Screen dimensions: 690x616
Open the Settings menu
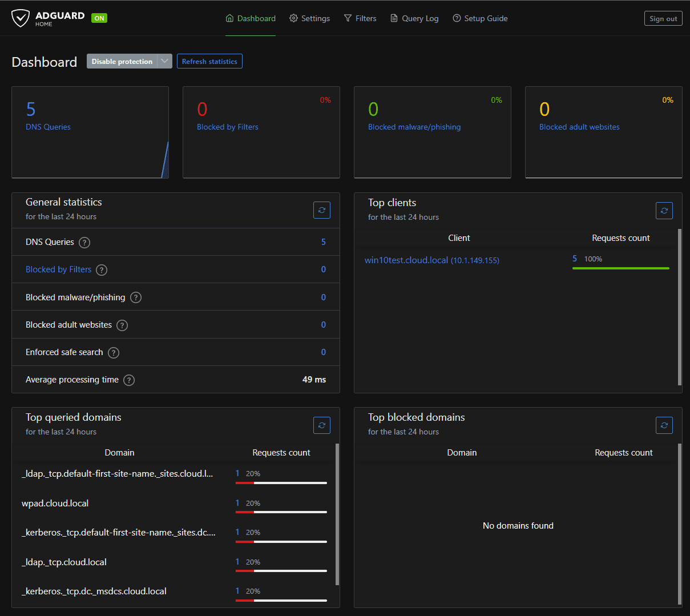click(309, 18)
